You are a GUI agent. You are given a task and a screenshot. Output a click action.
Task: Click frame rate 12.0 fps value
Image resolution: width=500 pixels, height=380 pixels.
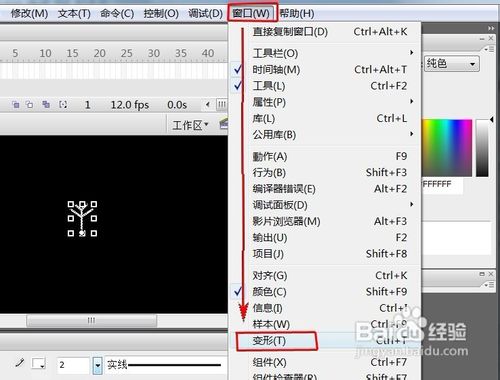click(130, 105)
